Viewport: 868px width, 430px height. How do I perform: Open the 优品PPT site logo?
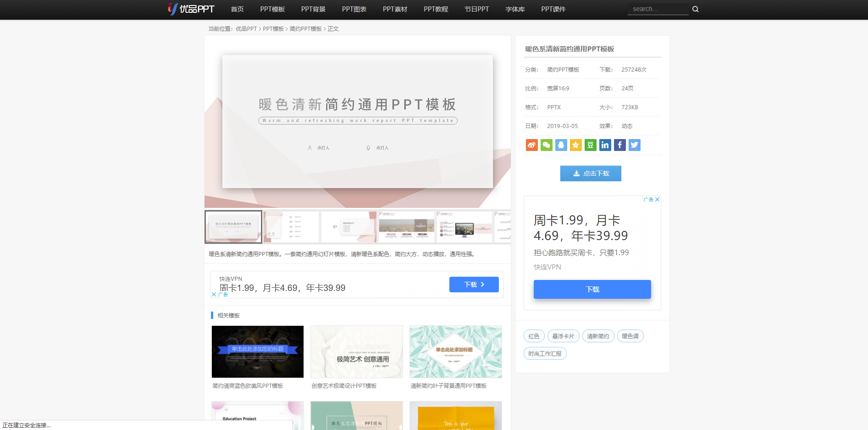pyautogui.click(x=191, y=9)
